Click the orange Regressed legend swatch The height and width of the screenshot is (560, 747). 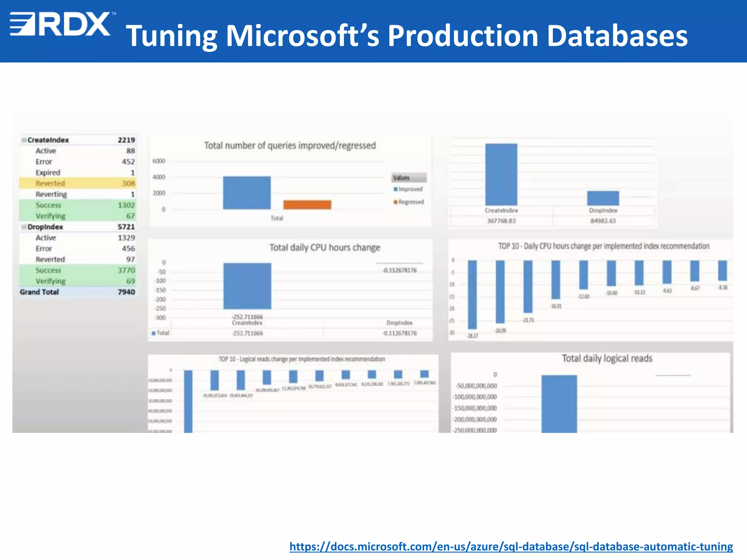[x=395, y=202]
